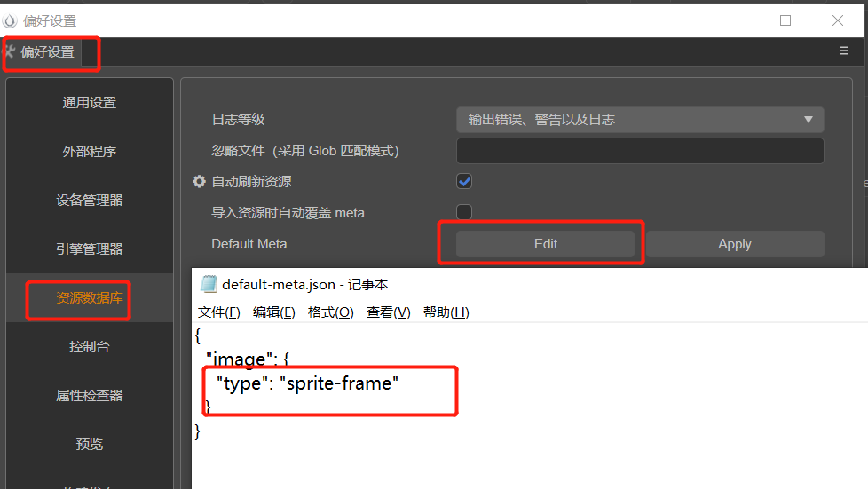Click inside the 忽略文件 glob input field
The image size is (868, 489).
click(x=640, y=151)
